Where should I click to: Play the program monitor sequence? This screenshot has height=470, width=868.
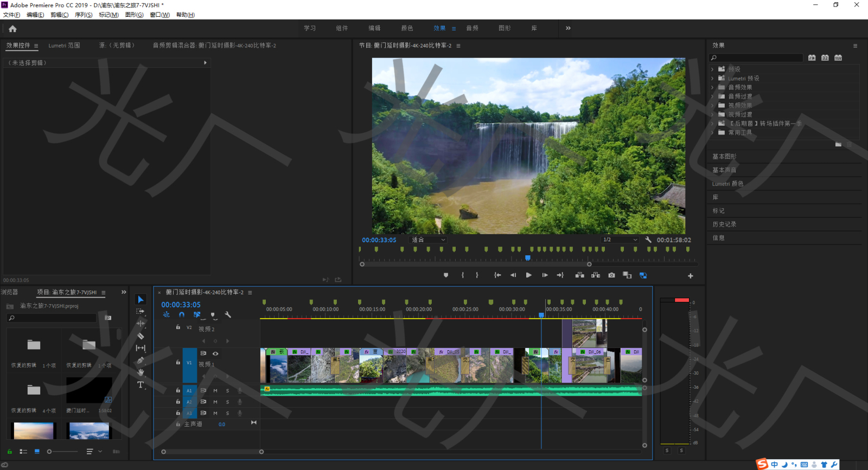[x=529, y=275]
